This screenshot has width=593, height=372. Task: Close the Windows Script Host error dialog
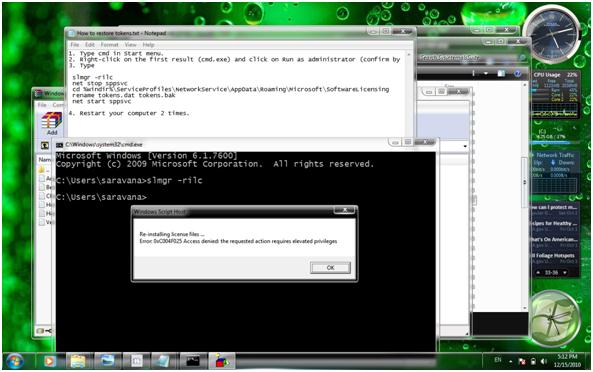(x=344, y=210)
